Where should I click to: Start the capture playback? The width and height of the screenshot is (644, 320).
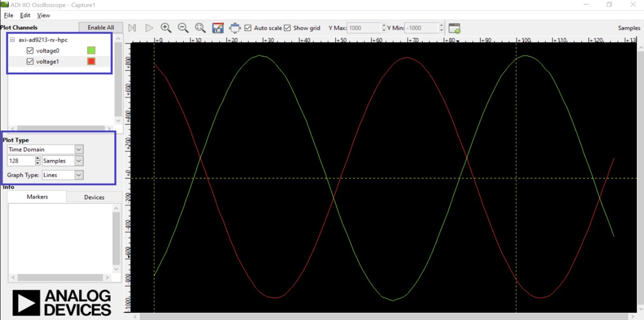pos(149,28)
